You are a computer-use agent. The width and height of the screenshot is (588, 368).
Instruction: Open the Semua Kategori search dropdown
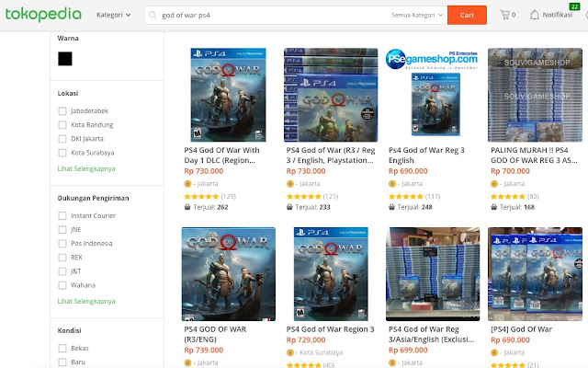pyautogui.click(x=417, y=15)
